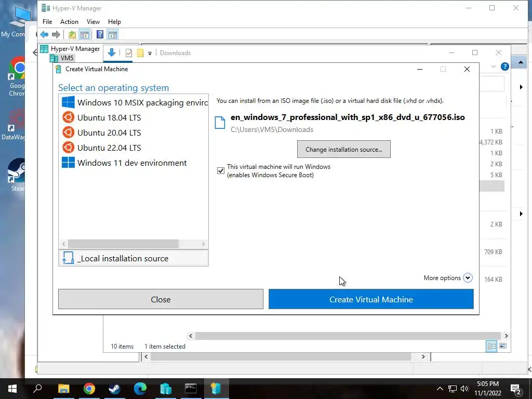Open taskbar Search magnifier
Screen dimensions: 532x399
click(37, 389)
